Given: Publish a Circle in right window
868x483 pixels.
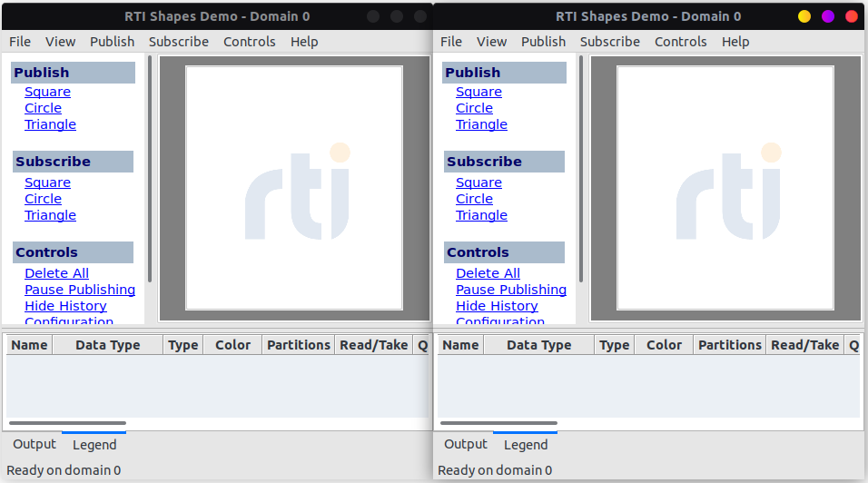Looking at the screenshot, I should click(x=475, y=108).
